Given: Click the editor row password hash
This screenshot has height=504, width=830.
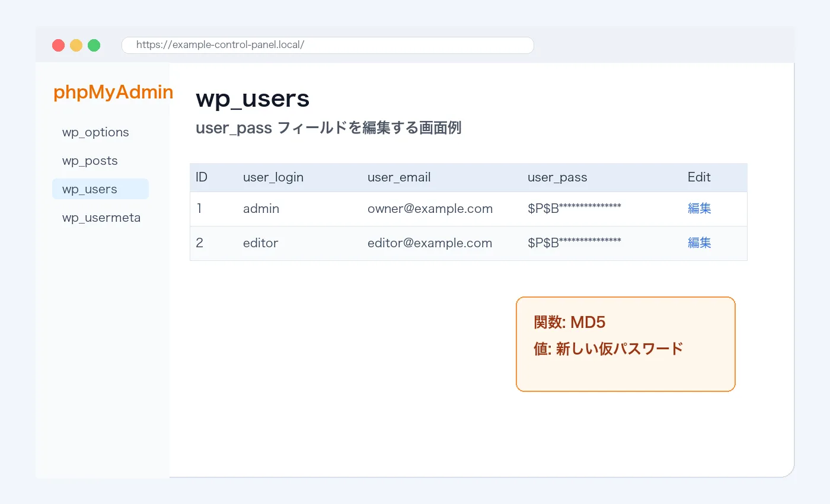Looking at the screenshot, I should (x=574, y=243).
